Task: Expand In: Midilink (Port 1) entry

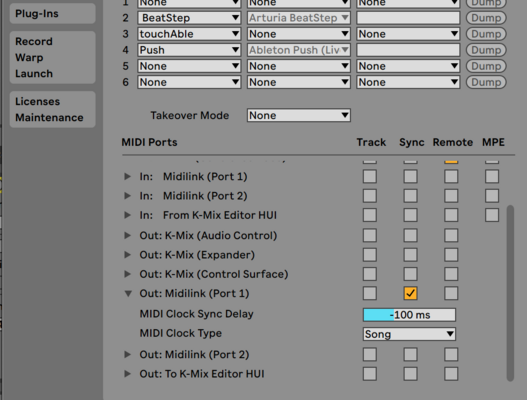Action: (x=127, y=176)
